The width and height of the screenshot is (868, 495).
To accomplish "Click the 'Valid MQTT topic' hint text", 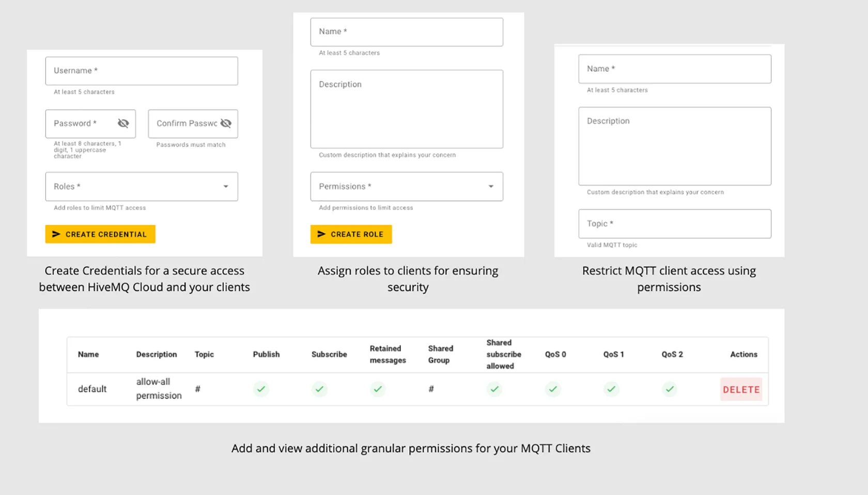I will tap(612, 245).
